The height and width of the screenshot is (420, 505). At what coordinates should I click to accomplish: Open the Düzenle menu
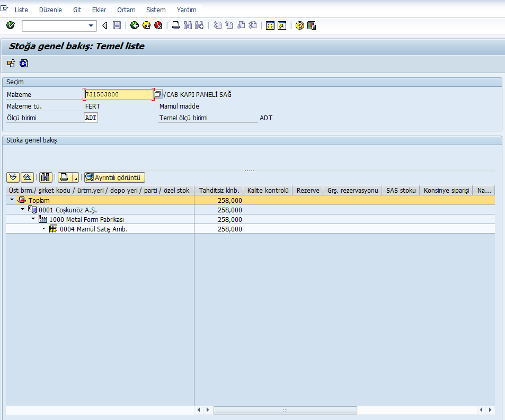50,10
